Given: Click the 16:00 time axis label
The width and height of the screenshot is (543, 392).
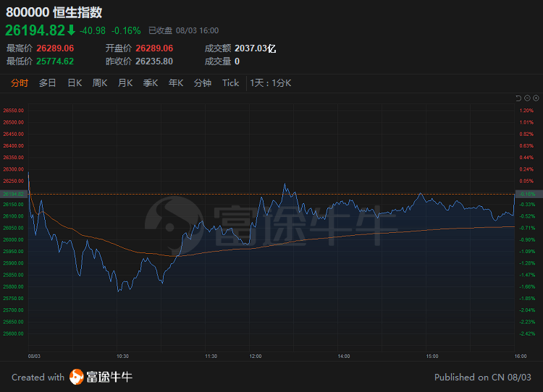Looking at the screenshot, I should point(520,357).
